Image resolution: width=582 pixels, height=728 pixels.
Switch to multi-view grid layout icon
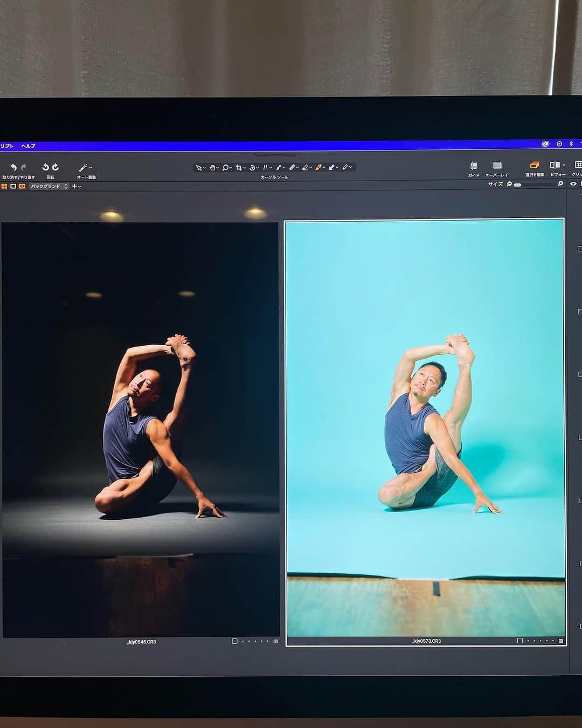4,186
